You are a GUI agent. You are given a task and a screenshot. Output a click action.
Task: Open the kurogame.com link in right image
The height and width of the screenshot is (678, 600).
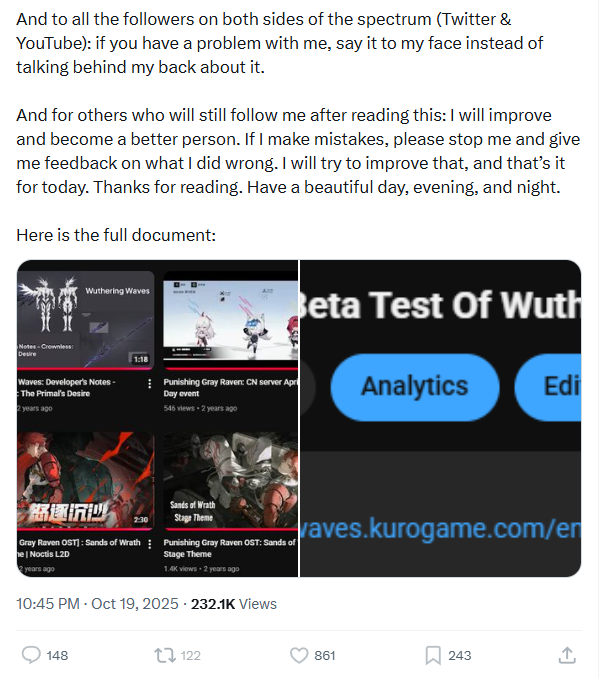(x=440, y=529)
